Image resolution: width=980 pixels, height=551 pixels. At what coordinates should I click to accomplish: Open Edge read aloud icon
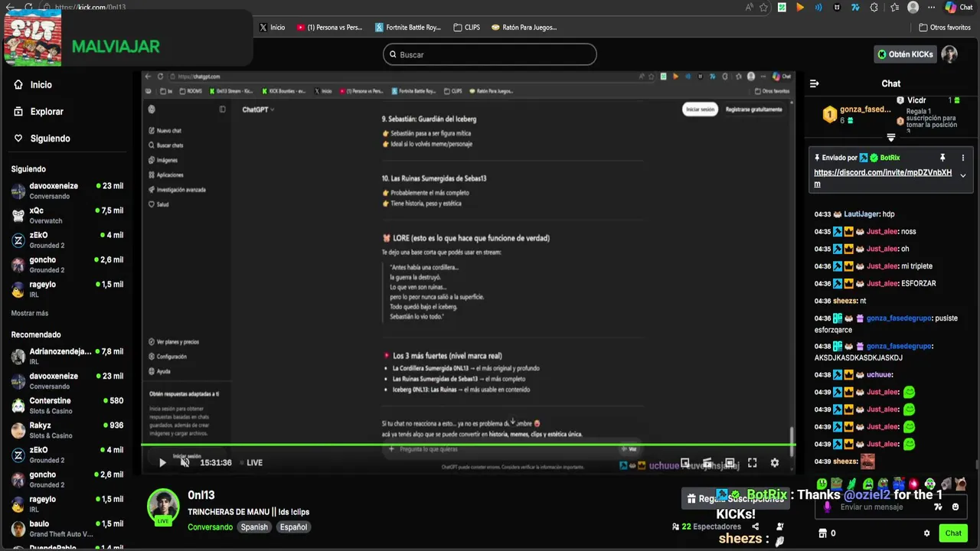[x=749, y=7]
